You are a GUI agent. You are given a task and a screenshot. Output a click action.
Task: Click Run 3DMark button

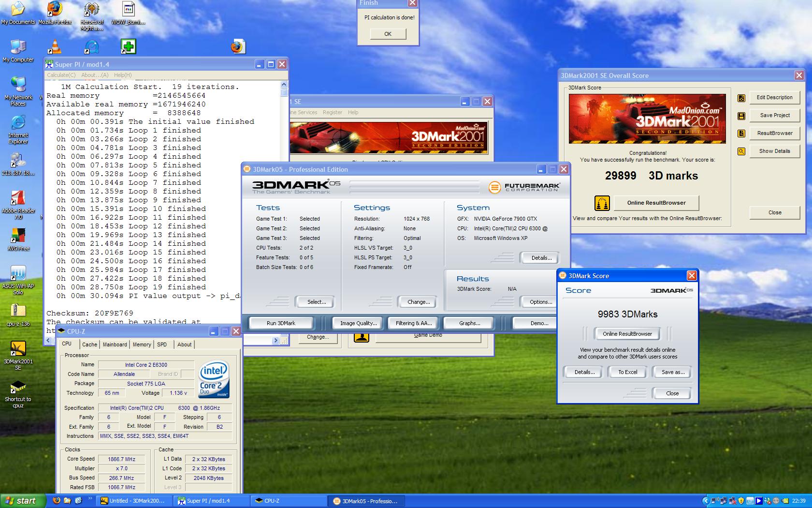pyautogui.click(x=281, y=323)
